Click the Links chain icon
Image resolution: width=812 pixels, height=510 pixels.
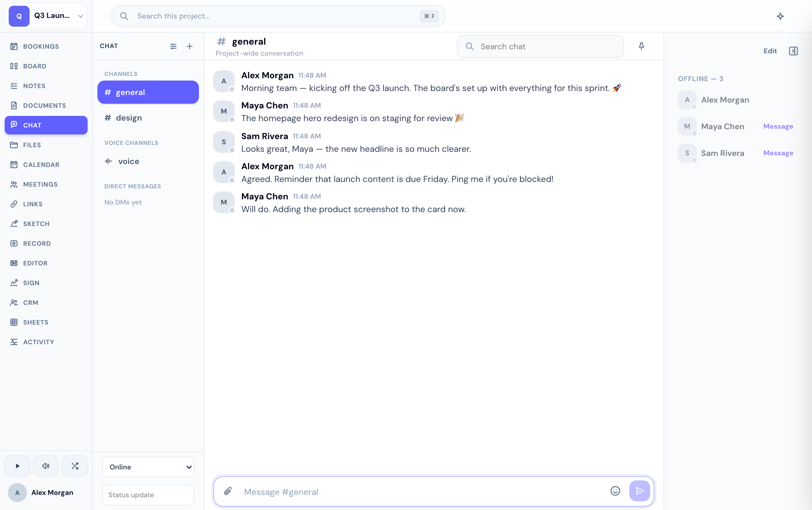point(14,204)
